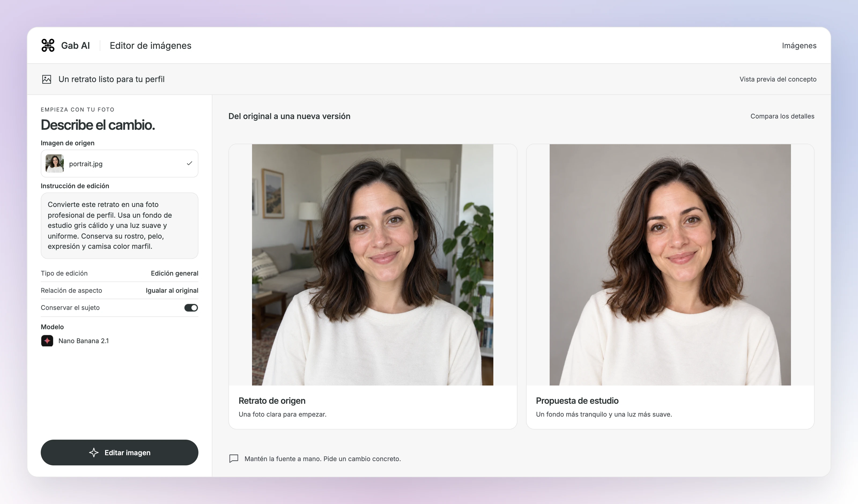This screenshot has height=504, width=858.
Task: Click the chat bubble icon near 'Mantén la fuente'
Action: click(234, 459)
